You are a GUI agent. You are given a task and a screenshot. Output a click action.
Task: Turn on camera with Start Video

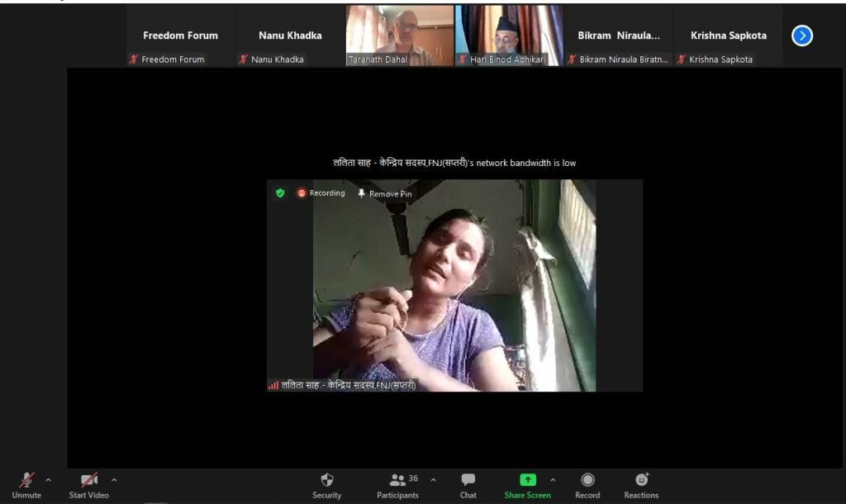click(88, 480)
